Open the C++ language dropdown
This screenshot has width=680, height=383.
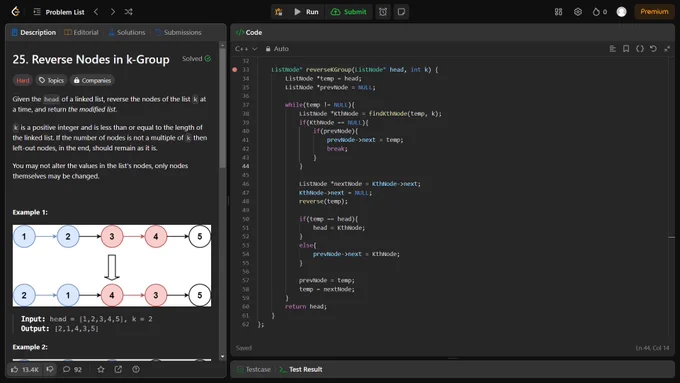point(246,49)
